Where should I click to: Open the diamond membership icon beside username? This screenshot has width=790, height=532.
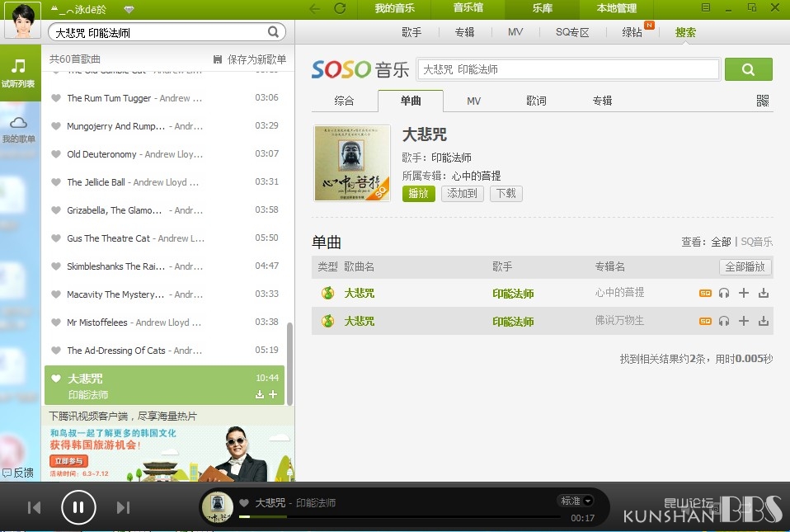pos(129,10)
